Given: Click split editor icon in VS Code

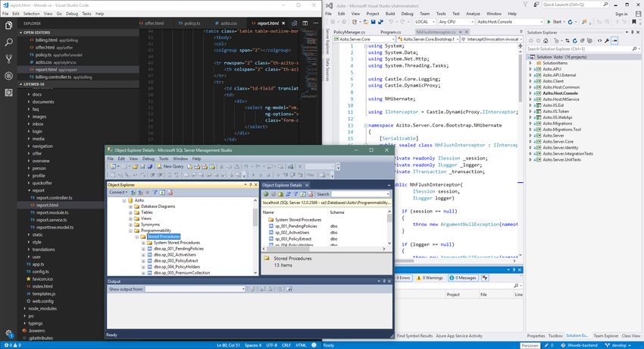Looking at the screenshot, I should click(305, 24).
